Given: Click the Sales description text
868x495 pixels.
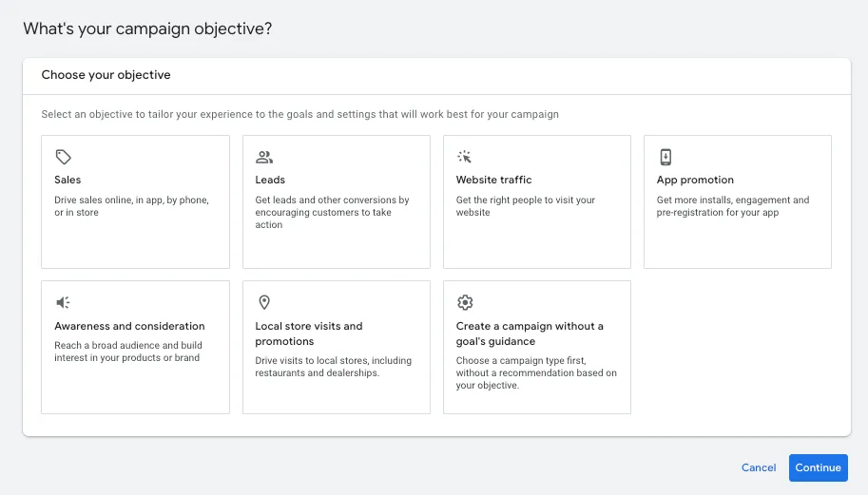Looking at the screenshot, I should (x=132, y=206).
